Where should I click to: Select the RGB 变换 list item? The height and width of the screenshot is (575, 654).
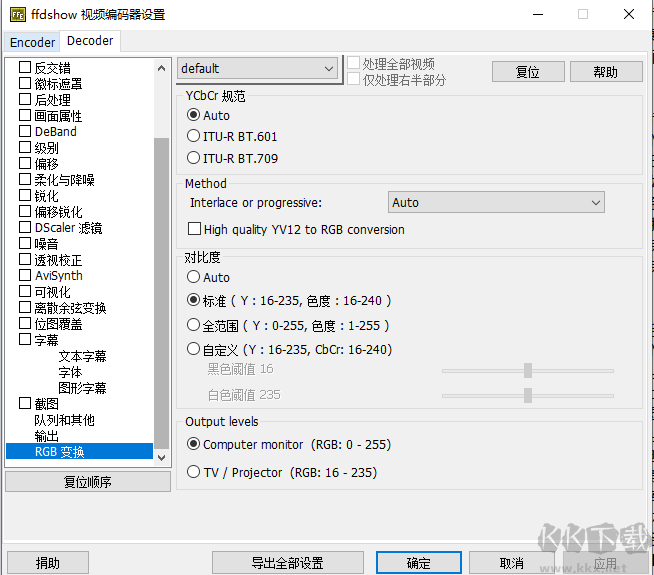point(79,452)
